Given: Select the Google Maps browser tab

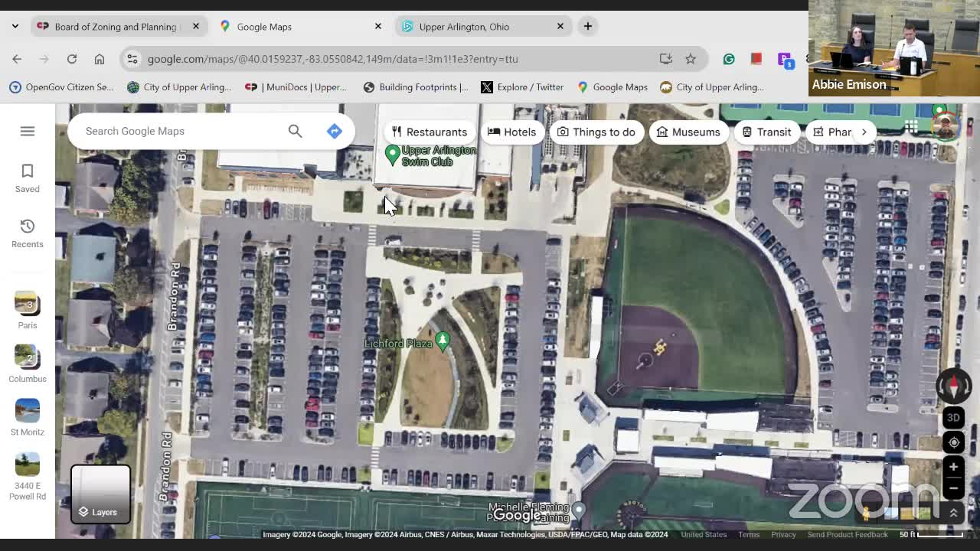Looking at the screenshot, I should [x=301, y=26].
